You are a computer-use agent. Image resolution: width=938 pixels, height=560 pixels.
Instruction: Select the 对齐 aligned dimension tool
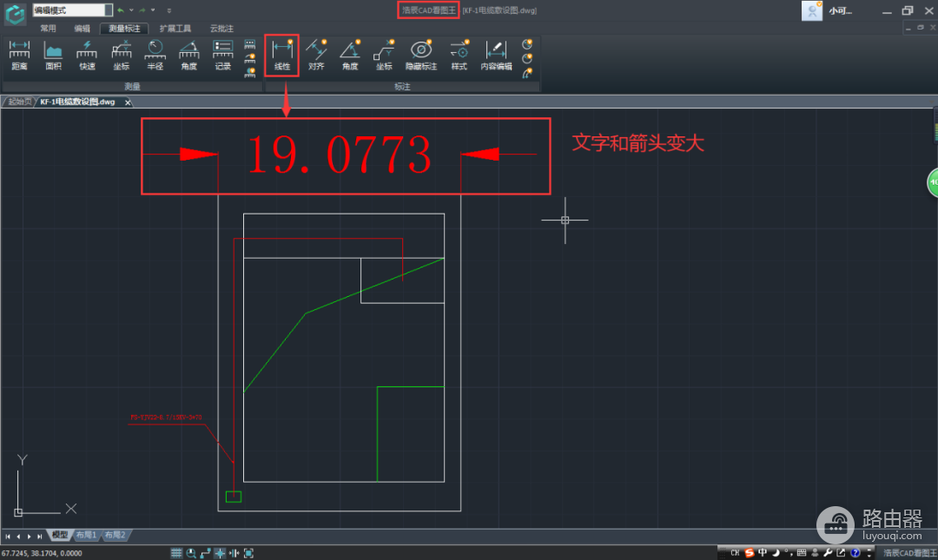click(x=316, y=56)
